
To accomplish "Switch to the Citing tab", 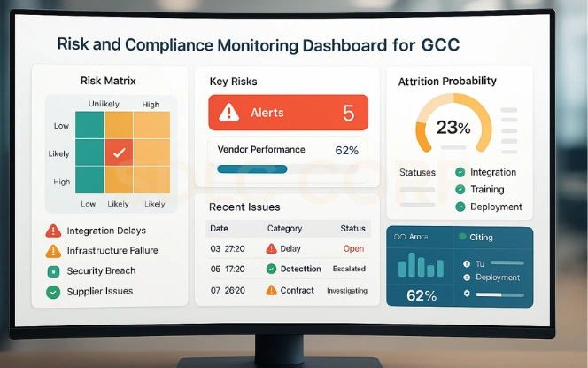I will pyautogui.click(x=480, y=237).
